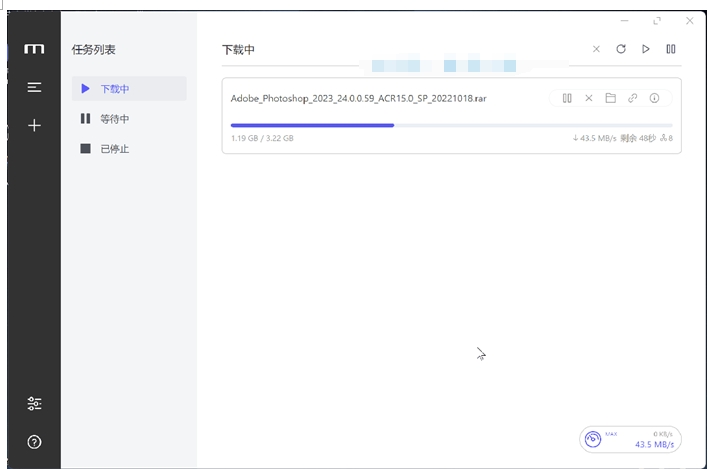
Task: Maximize the Motrix window
Action: pos(657,21)
